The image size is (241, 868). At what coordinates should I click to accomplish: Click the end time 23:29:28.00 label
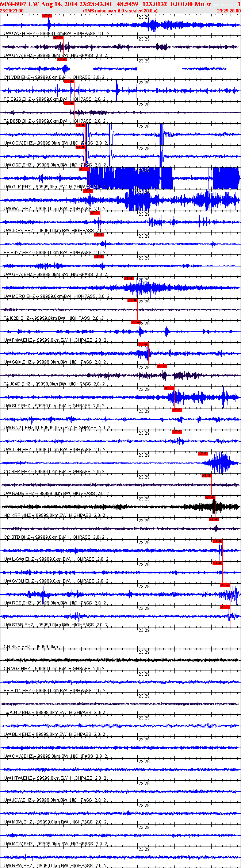click(229, 11)
